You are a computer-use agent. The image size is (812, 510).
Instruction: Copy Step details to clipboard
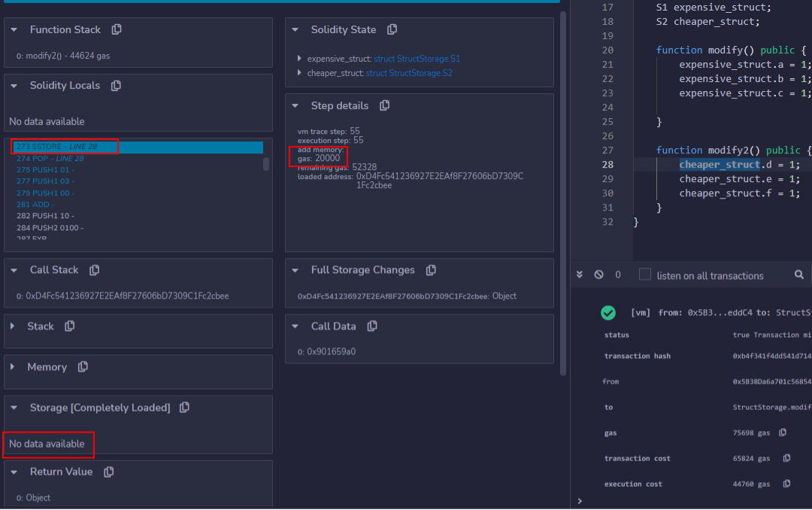[x=384, y=106]
